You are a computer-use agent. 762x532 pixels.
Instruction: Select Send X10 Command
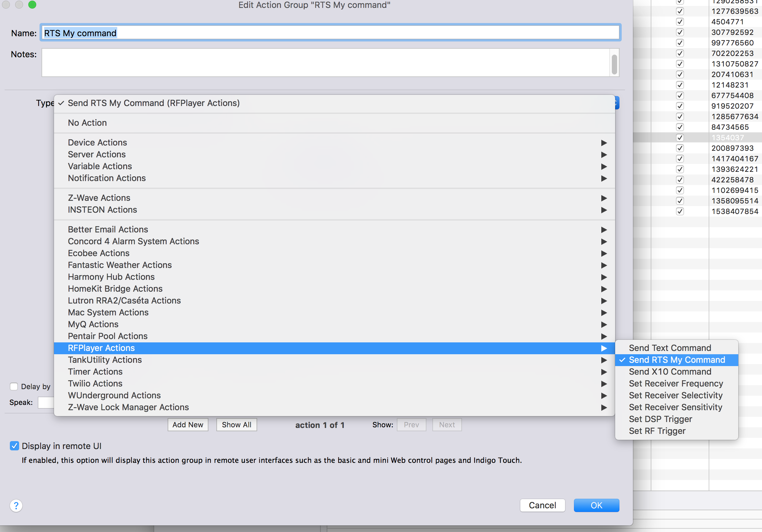(676, 372)
